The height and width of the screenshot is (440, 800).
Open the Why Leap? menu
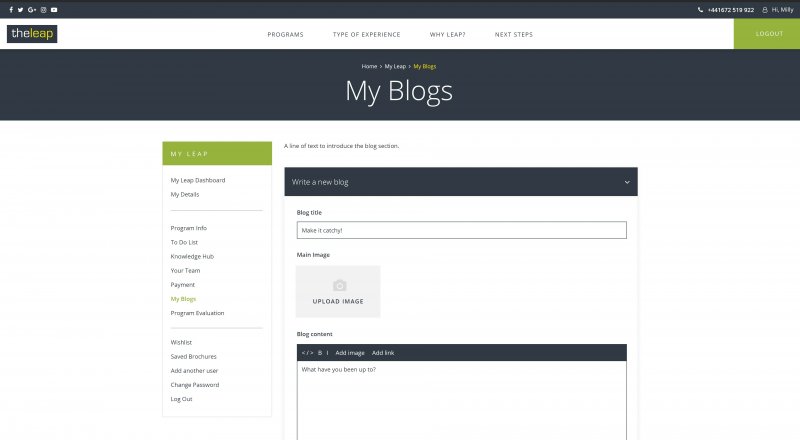coord(447,34)
